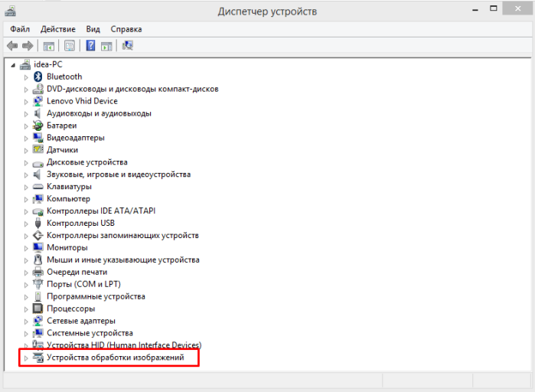535x392 pixels.
Task: Click the Мониторы monitor icon
Action: [38, 247]
